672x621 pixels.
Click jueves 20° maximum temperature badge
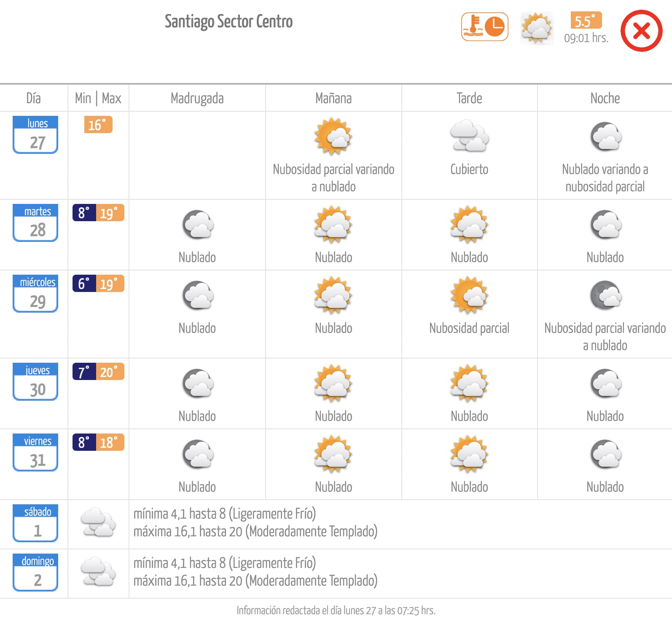(110, 372)
